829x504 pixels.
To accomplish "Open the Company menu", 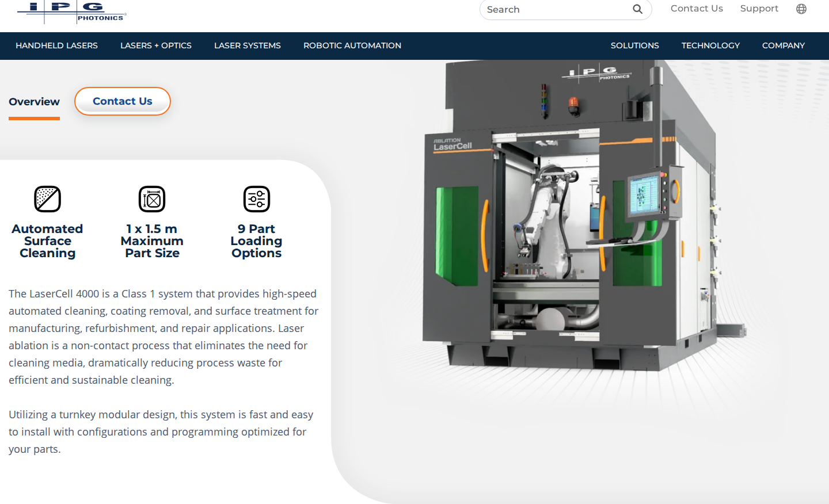I will [784, 45].
